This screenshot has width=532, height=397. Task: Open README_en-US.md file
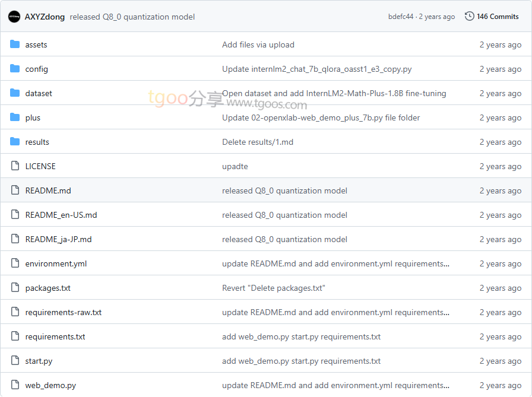[x=61, y=215]
